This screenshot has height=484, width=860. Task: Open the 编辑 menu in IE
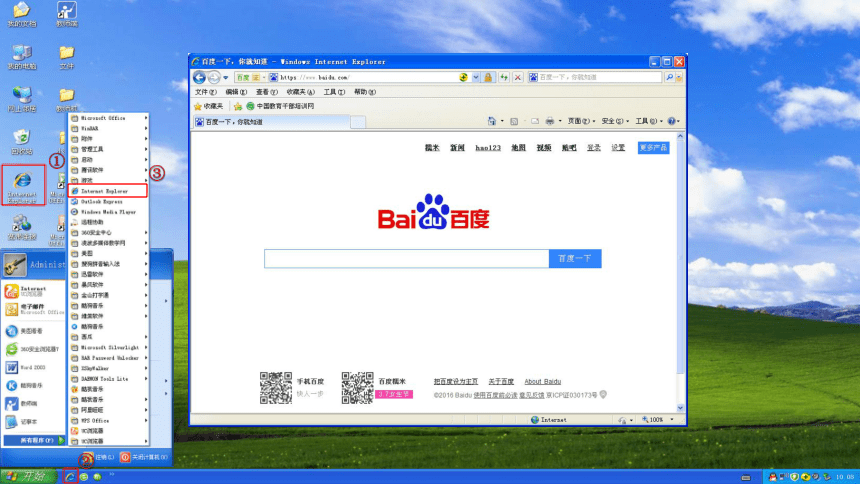(236, 92)
